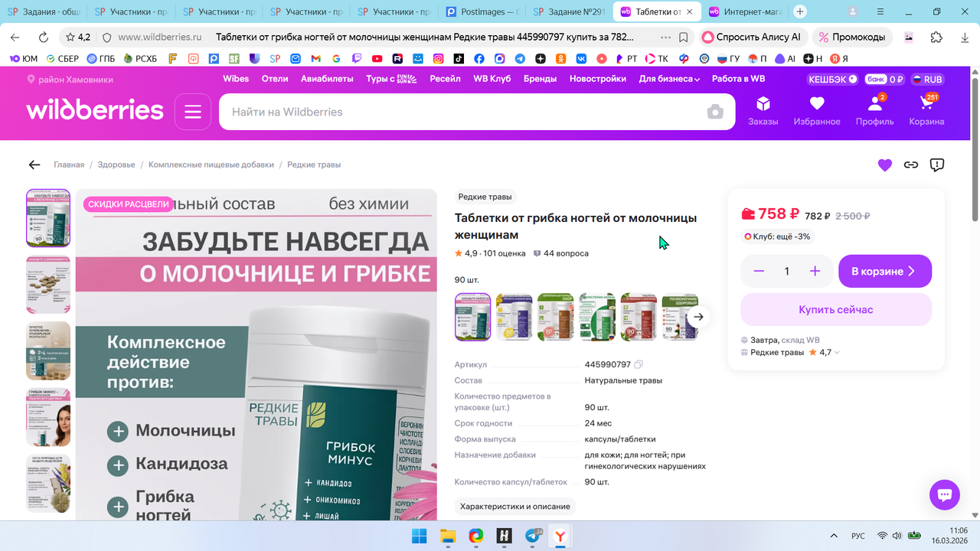Open WB Клуб header menu item
980x551 pixels.
click(492, 79)
